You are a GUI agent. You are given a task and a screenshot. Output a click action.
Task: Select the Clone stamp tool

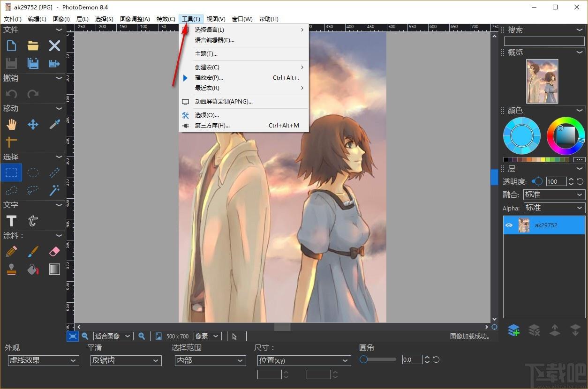coord(11,269)
